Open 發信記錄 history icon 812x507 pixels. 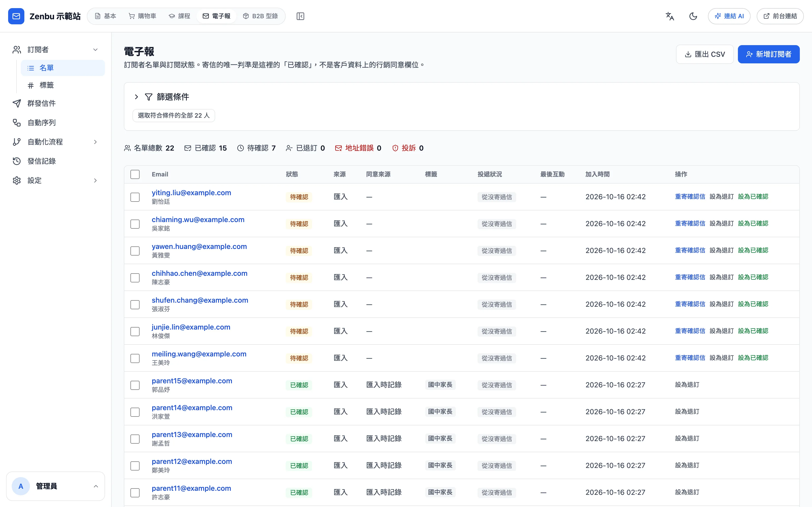pyautogui.click(x=17, y=161)
